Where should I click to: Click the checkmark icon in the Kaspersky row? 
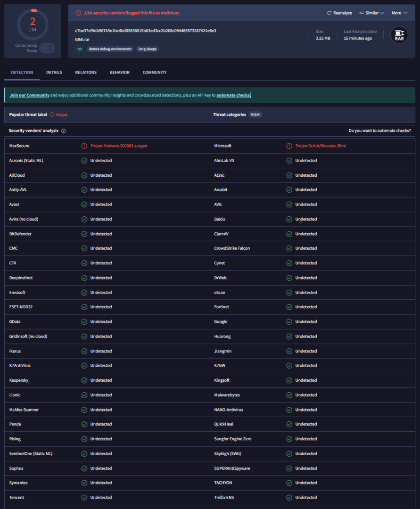pyautogui.click(x=84, y=380)
